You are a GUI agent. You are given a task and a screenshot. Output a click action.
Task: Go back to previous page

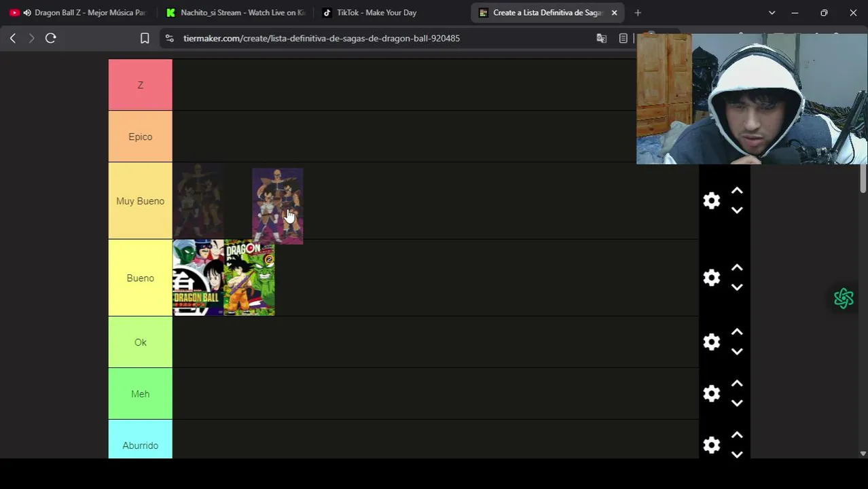click(13, 38)
